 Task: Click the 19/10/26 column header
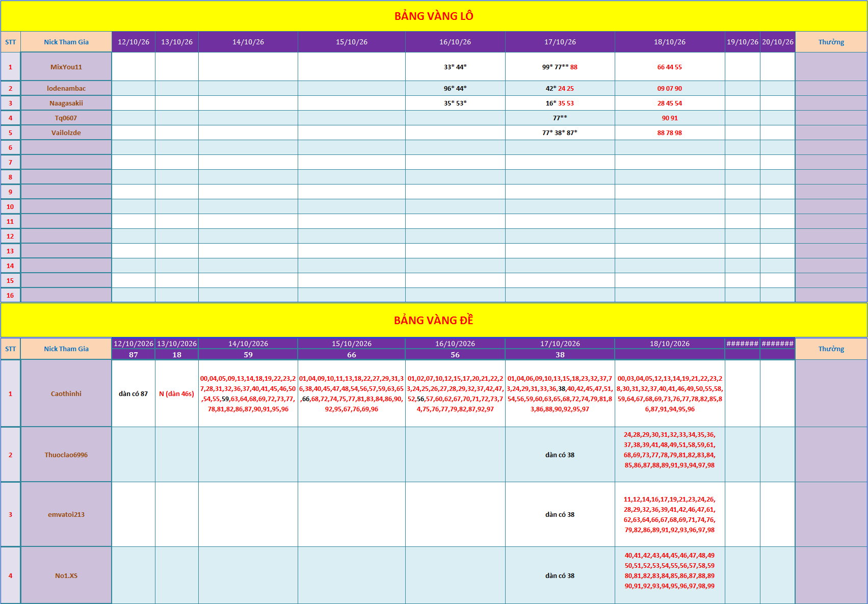tap(742, 42)
